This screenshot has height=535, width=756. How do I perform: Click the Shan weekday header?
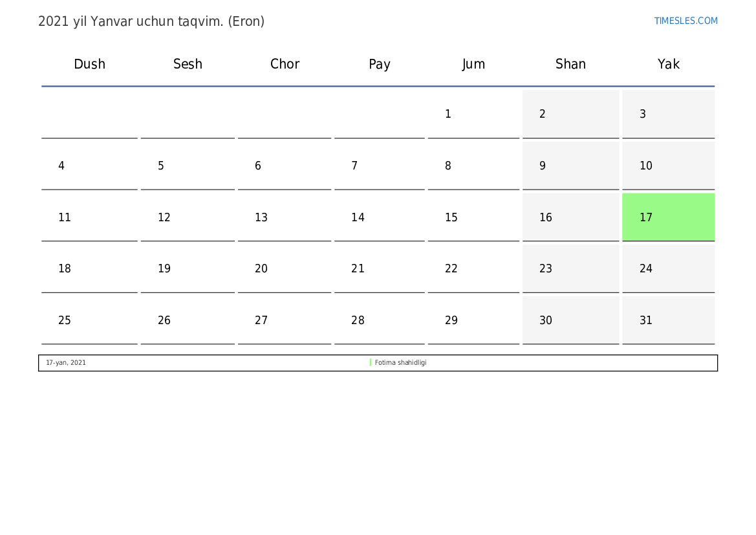[570, 64]
